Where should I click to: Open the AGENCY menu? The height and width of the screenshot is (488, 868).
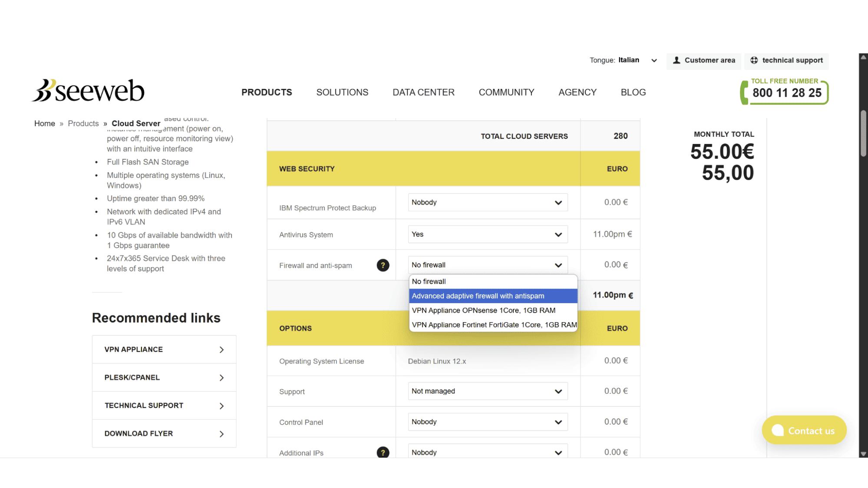[578, 92]
